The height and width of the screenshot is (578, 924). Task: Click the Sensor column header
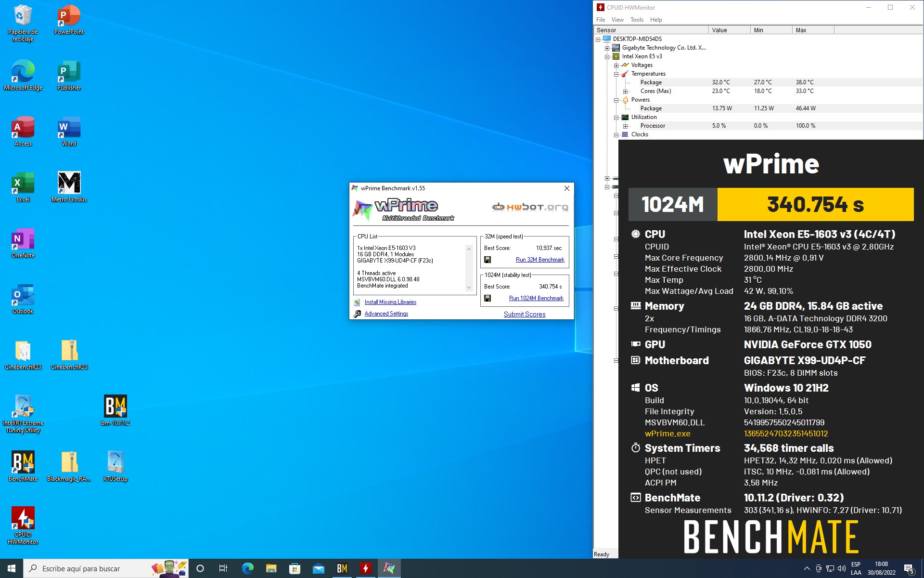click(x=651, y=30)
